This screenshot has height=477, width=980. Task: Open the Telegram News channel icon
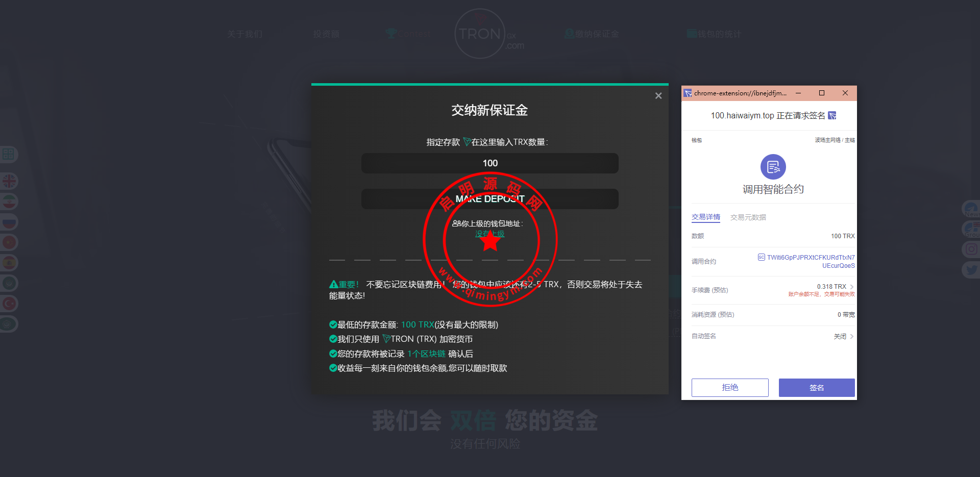(971, 209)
